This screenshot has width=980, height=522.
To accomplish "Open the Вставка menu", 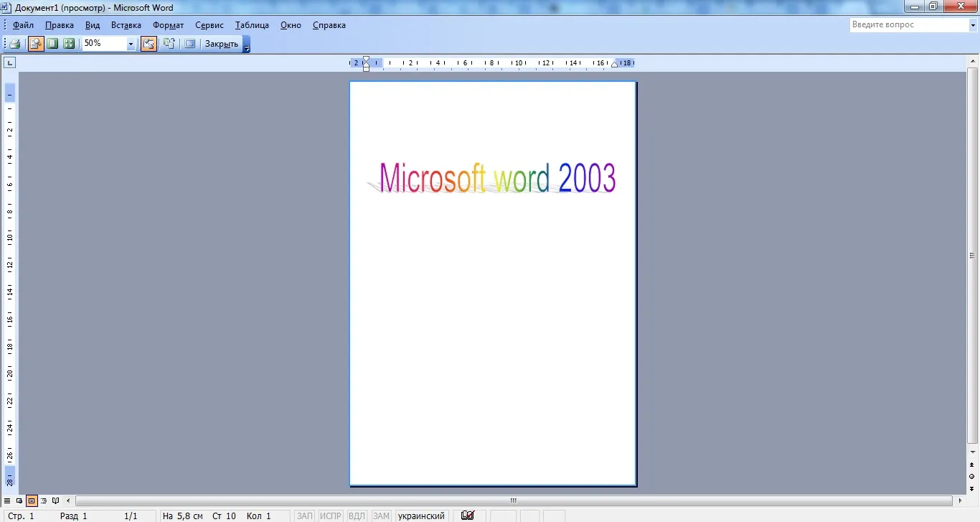I will coord(126,25).
